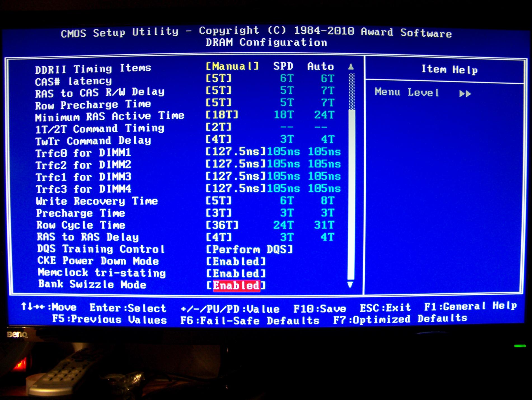Image resolution: width=532 pixels, height=400 pixels.
Task: Click the scrollbar down arrow
Action: pyautogui.click(x=350, y=285)
